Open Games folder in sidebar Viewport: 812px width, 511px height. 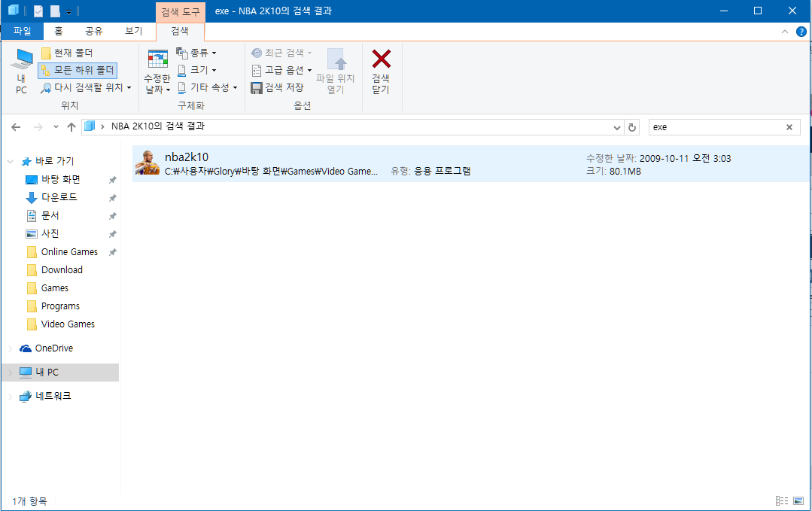click(55, 287)
